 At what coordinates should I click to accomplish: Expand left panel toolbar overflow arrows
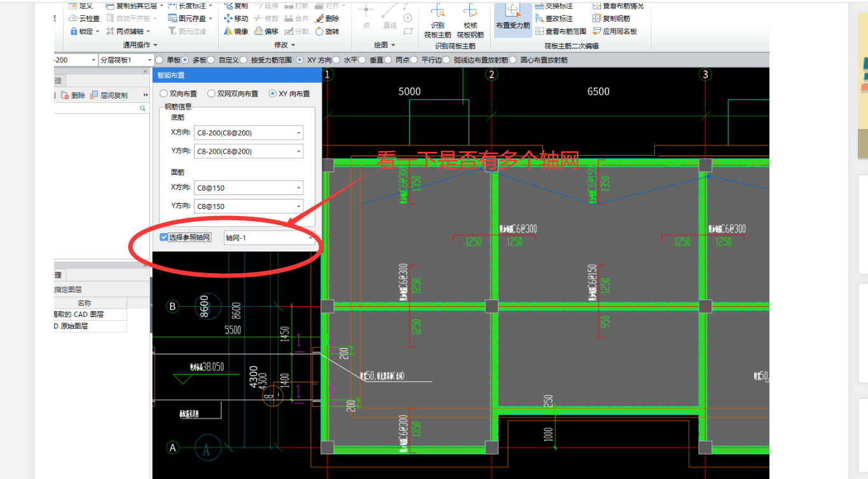click(x=146, y=95)
